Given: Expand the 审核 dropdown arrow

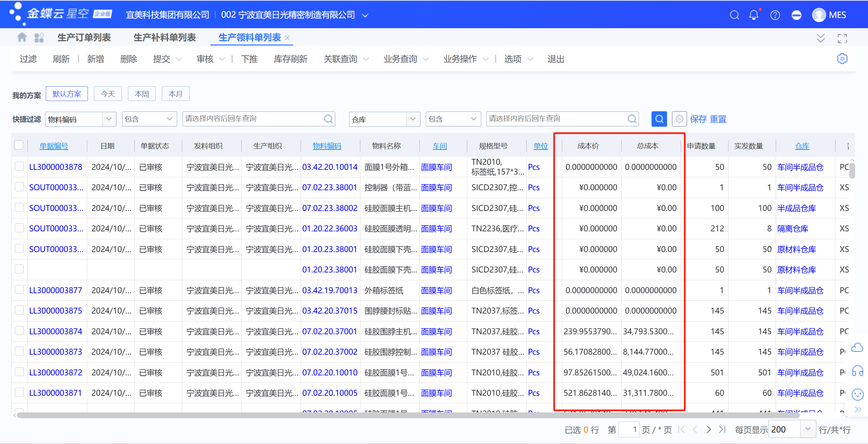Looking at the screenshot, I should pyautogui.click(x=222, y=59).
